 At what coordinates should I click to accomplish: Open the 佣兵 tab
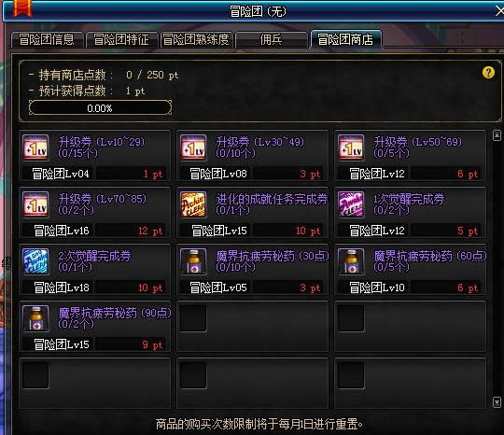click(272, 39)
